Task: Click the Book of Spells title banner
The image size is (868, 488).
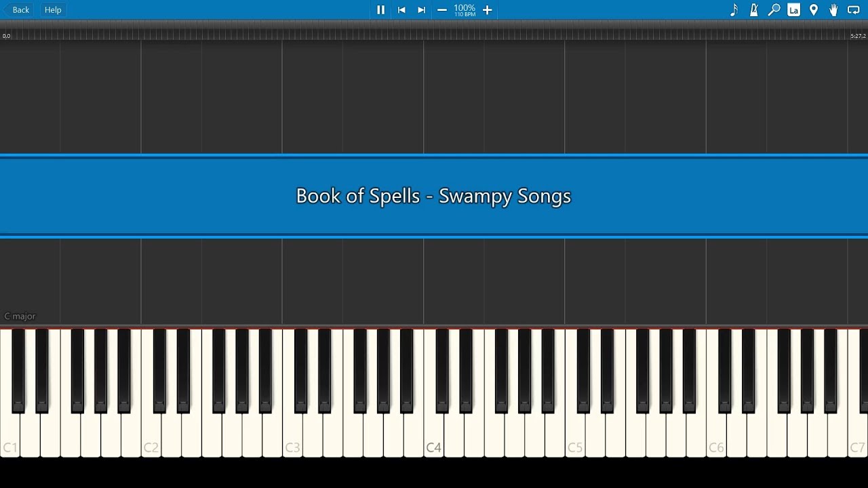Action: pos(434,196)
